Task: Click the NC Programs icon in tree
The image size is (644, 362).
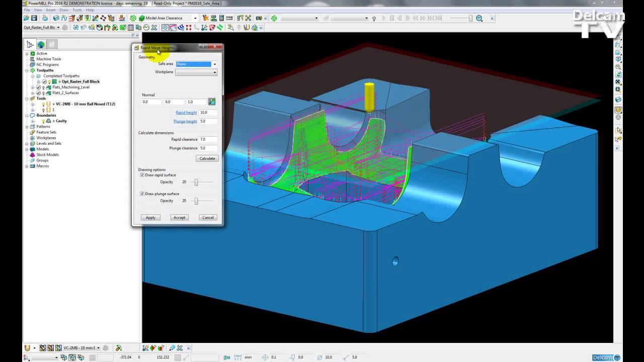Action: [33, 65]
